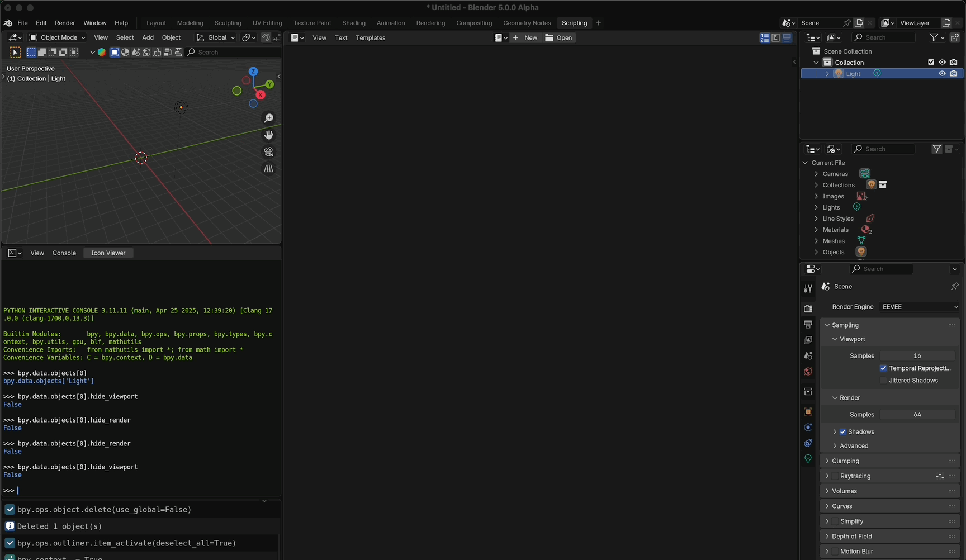Open the Object Constraints properties tab
This screenshot has height=560, width=966.
(808, 443)
